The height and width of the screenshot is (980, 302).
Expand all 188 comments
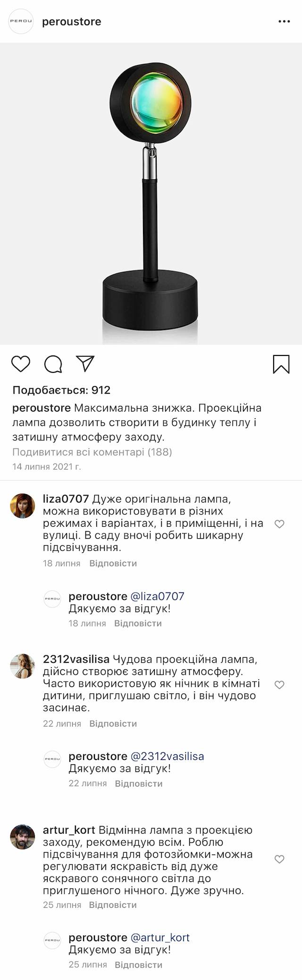pos(92,452)
